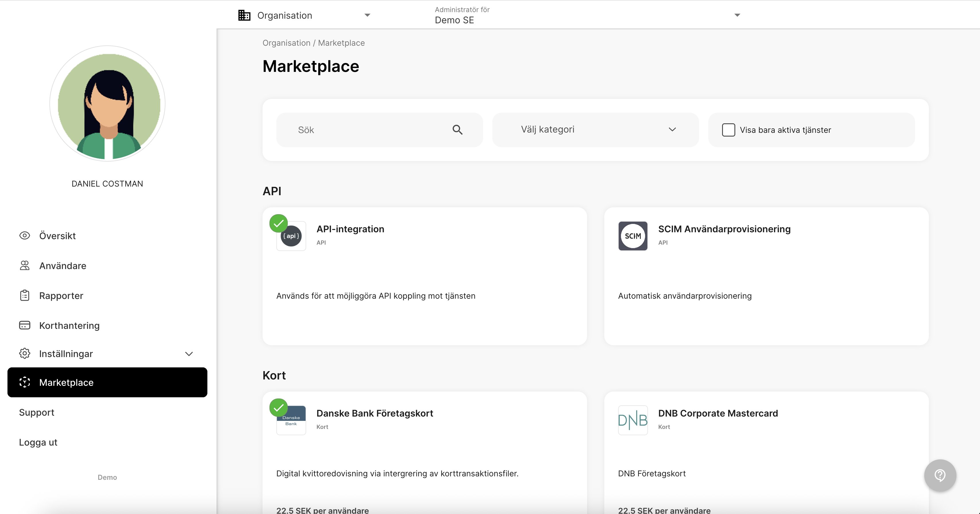Click the search magnifier icon
Screen dimensions: 980x514
click(x=457, y=130)
